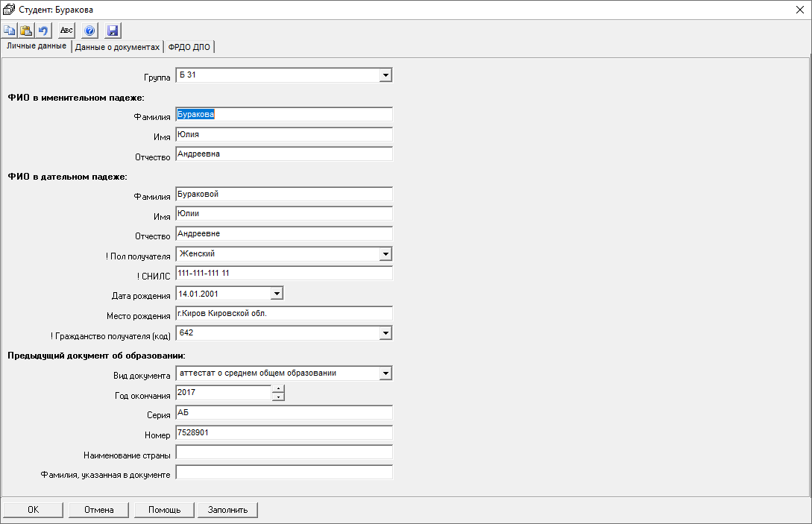Open the Дата рождения date picker arrow
The height and width of the screenshot is (524, 812).
point(277,294)
